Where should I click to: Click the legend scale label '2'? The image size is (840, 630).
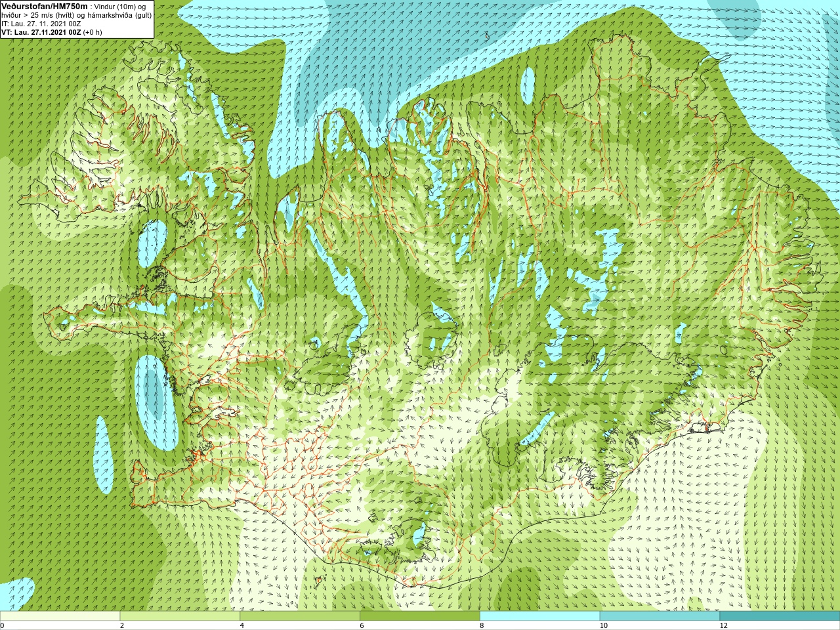point(122,625)
